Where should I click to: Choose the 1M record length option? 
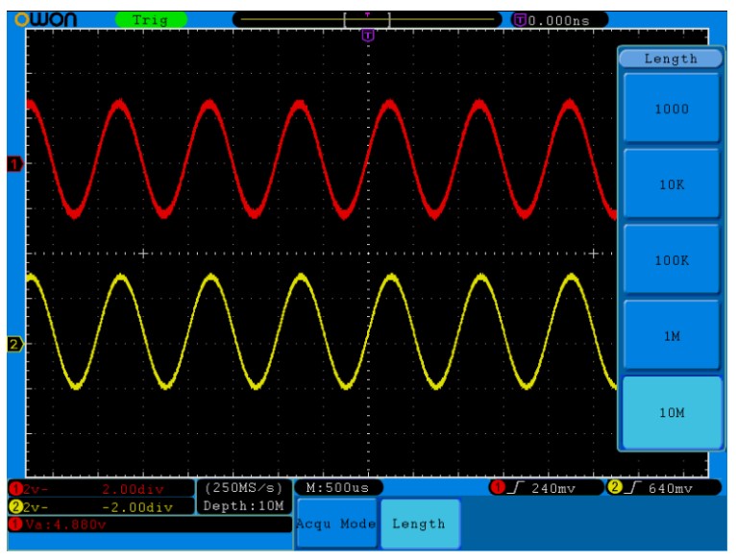pos(672,335)
